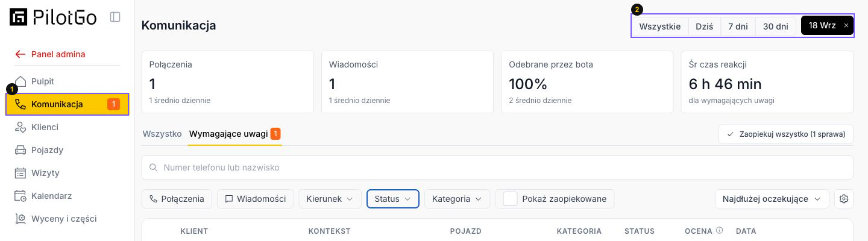Open table settings gear icon
The width and height of the screenshot is (868, 241).
pos(844,199)
